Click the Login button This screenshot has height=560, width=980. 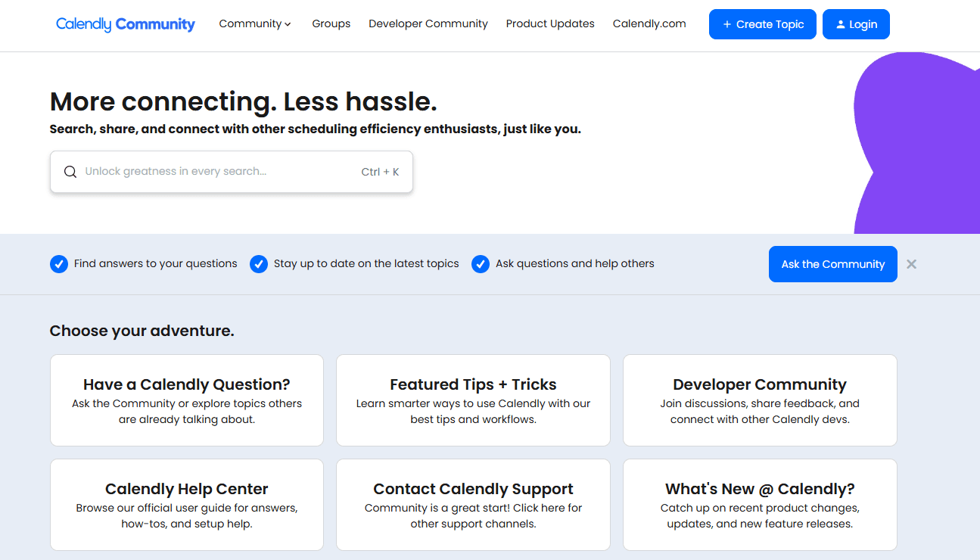[856, 24]
